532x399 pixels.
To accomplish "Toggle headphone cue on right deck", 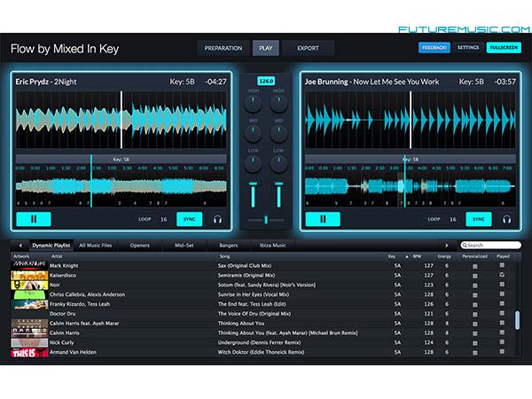I will 506,220.
